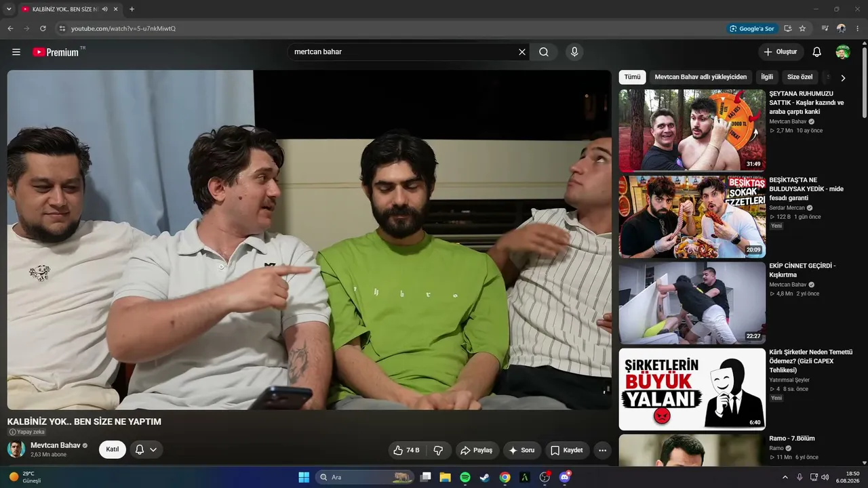Open Kârlı Şirketler Neden Temettü Ödemez title

[x=810, y=361]
